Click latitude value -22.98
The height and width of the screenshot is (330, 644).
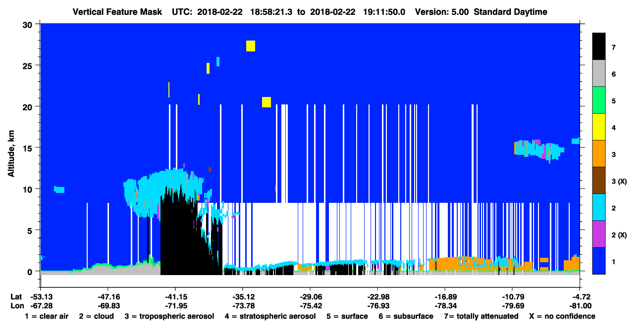click(x=377, y=297)
